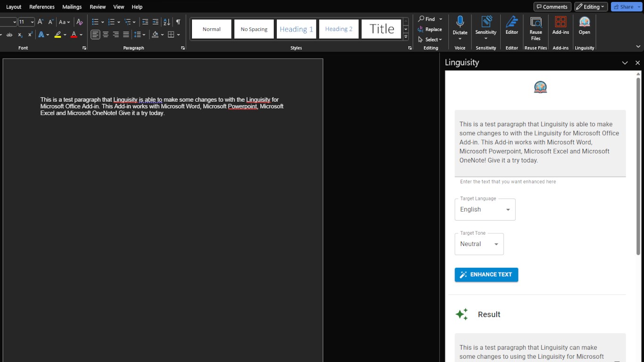Align text left

[95, 34]
